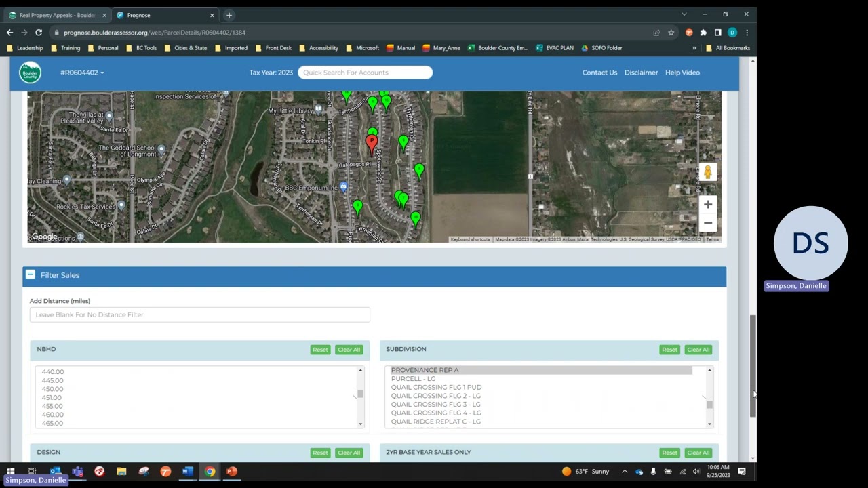Open the Leadership bookmarks folder
Image resolution: width=868 pixels, height=488 pixels.
tap(24, 48)
